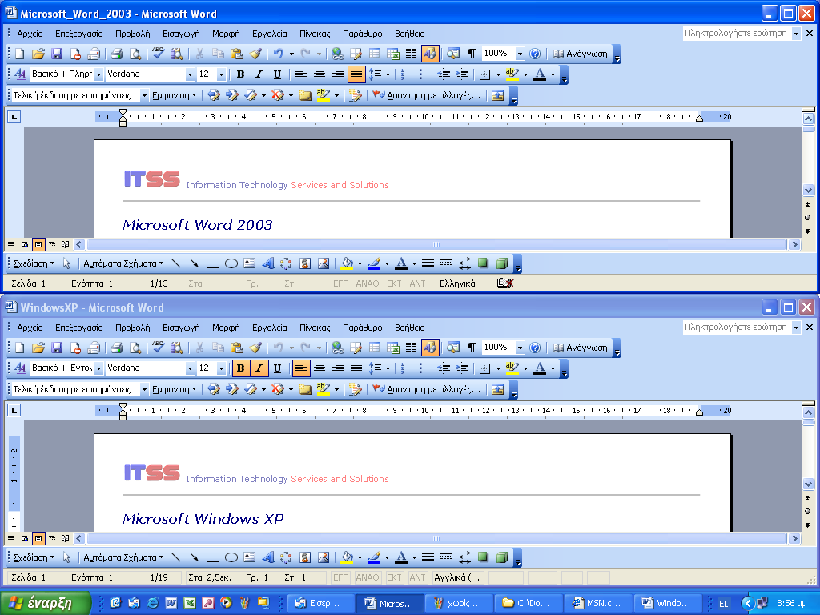Toggle Italic off in WindowsXP Word window
The height and width of the screenshot is (615, 820).
click(x=259, y=368)
